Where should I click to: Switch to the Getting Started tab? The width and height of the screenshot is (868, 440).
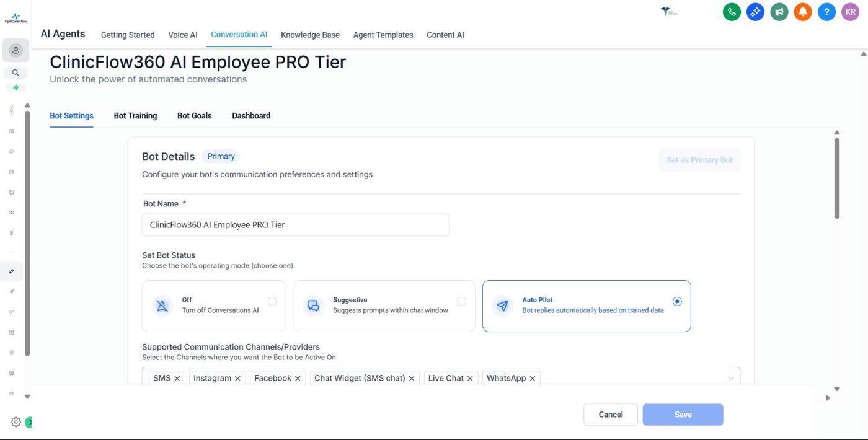[128, 35]
